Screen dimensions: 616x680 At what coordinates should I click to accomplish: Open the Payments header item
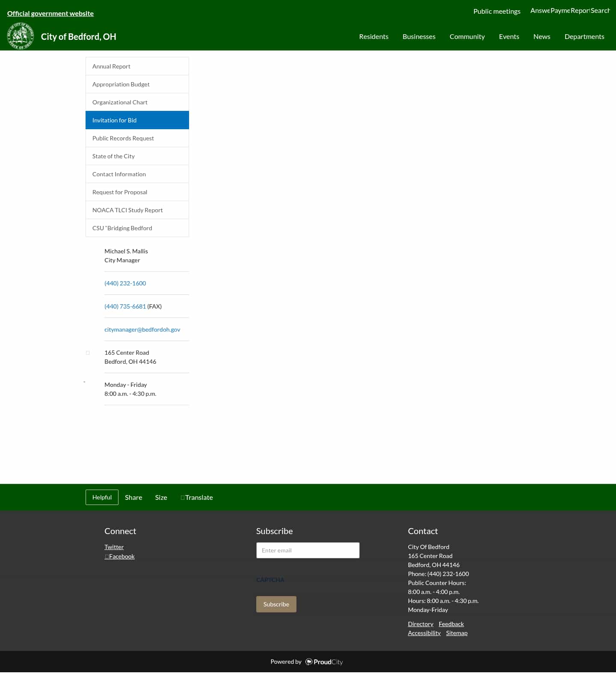(560, 10)
